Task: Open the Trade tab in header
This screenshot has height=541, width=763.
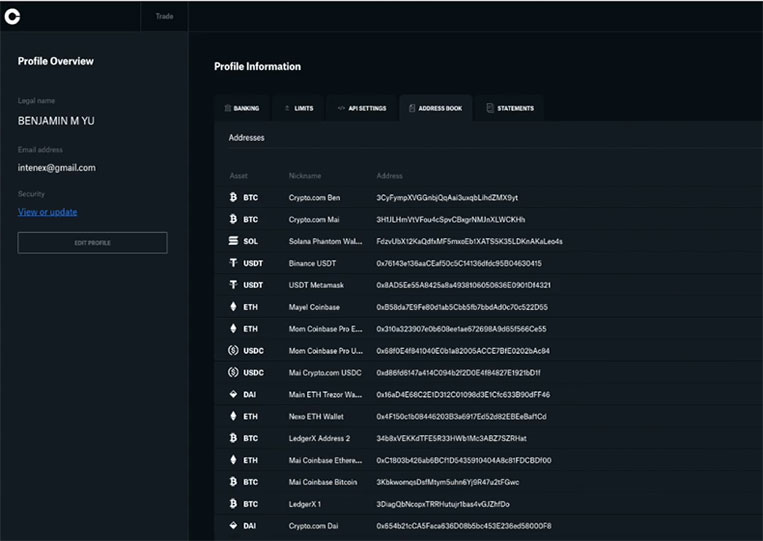Action: coord(164,16)
